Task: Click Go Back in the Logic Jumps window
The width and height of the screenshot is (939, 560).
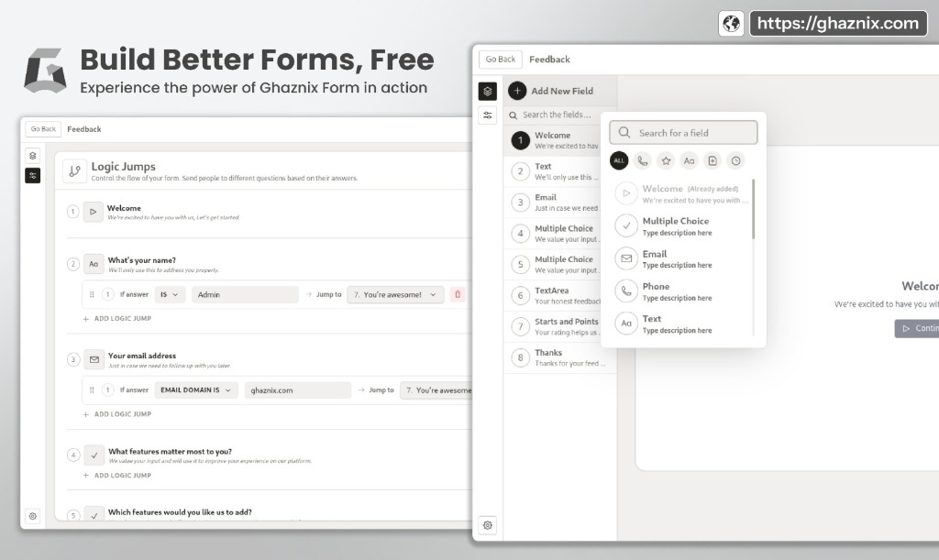Action: pyautogui.click(x=43, y=128)
